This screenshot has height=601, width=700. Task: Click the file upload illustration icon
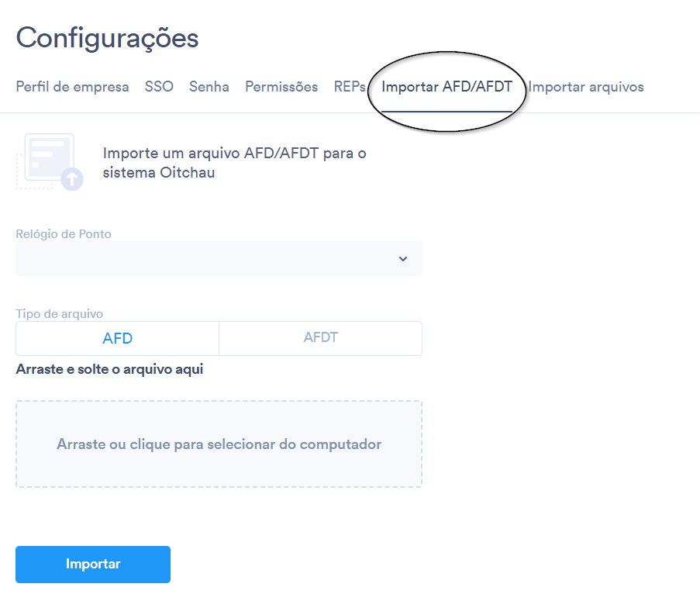tap(50, 162)
